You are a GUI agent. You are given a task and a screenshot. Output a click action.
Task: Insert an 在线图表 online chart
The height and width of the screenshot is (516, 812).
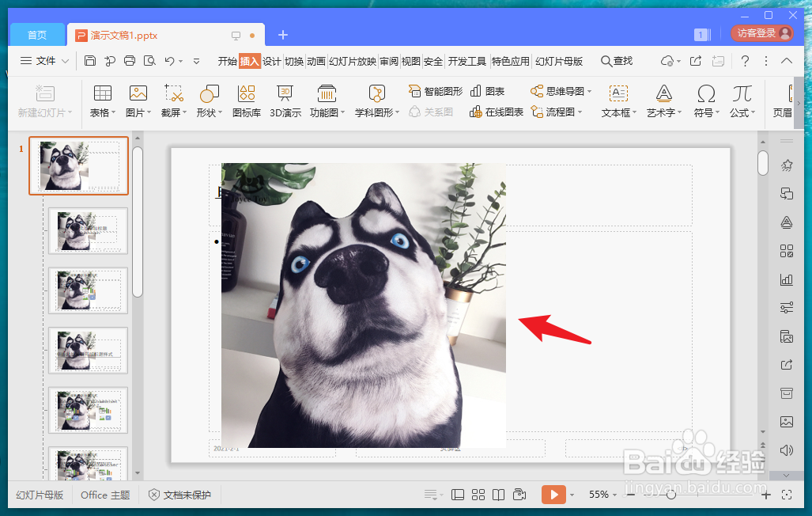coord(496,112)
